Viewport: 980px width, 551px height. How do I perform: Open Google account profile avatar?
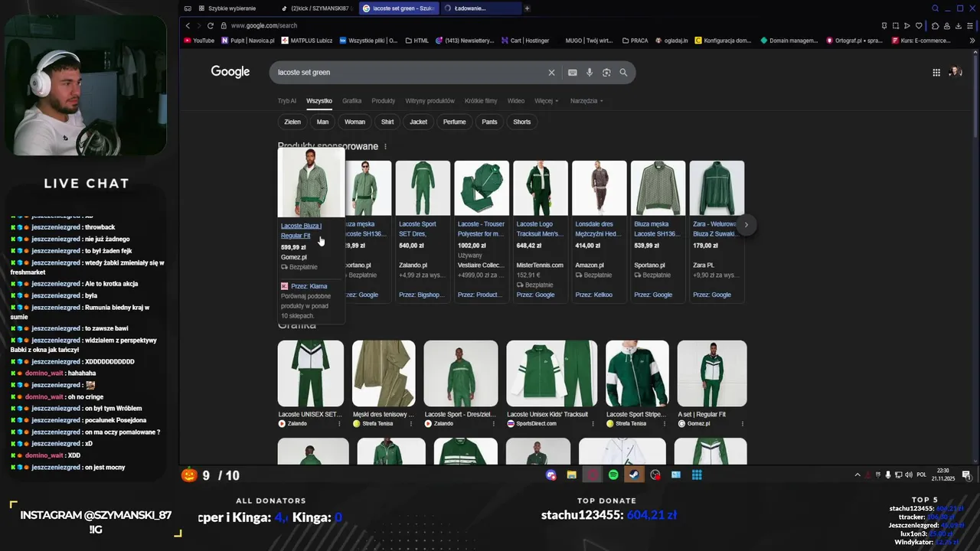tap(955, 72)
